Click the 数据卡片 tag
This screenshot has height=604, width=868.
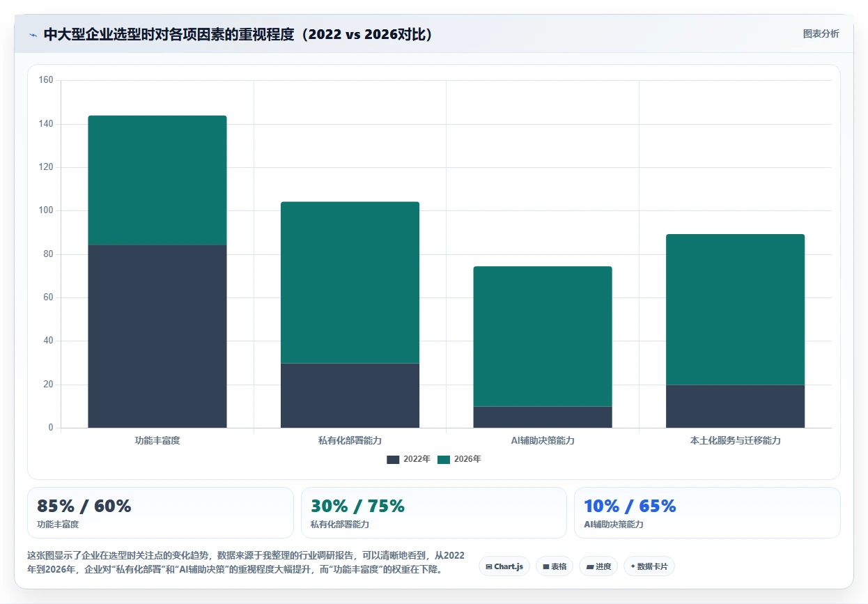pyautogui.click(x=649, y=566)
